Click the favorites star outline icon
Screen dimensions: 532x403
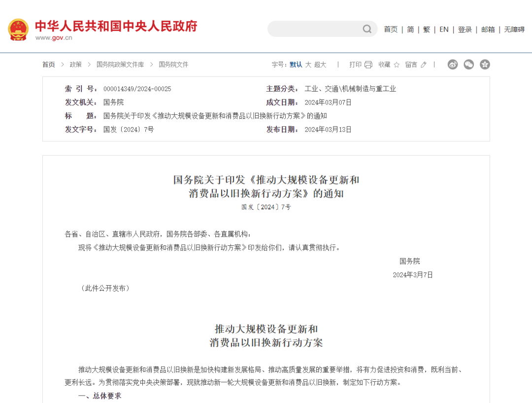click(x=397, y=65)
